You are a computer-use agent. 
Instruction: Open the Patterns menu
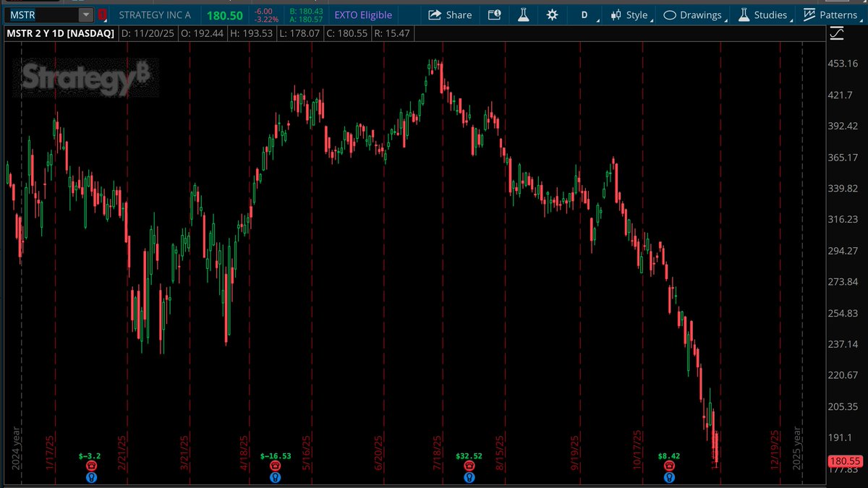830,14
